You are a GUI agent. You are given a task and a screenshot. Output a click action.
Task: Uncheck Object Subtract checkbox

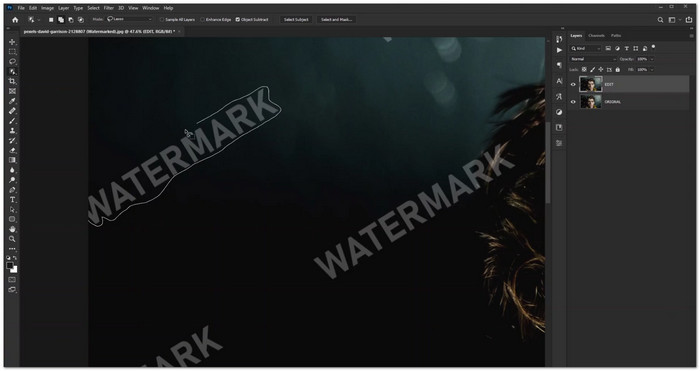tap(238, 20)
